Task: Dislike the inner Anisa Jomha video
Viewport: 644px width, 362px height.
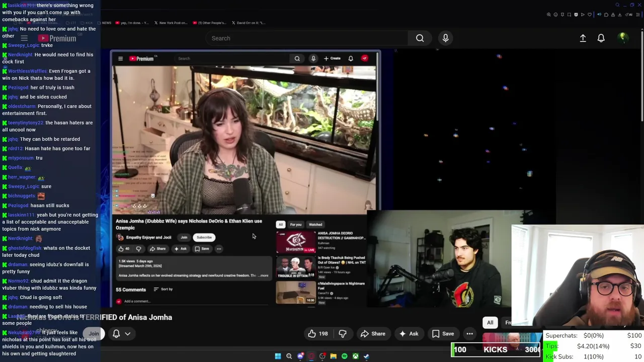Action: coord(138,249)
